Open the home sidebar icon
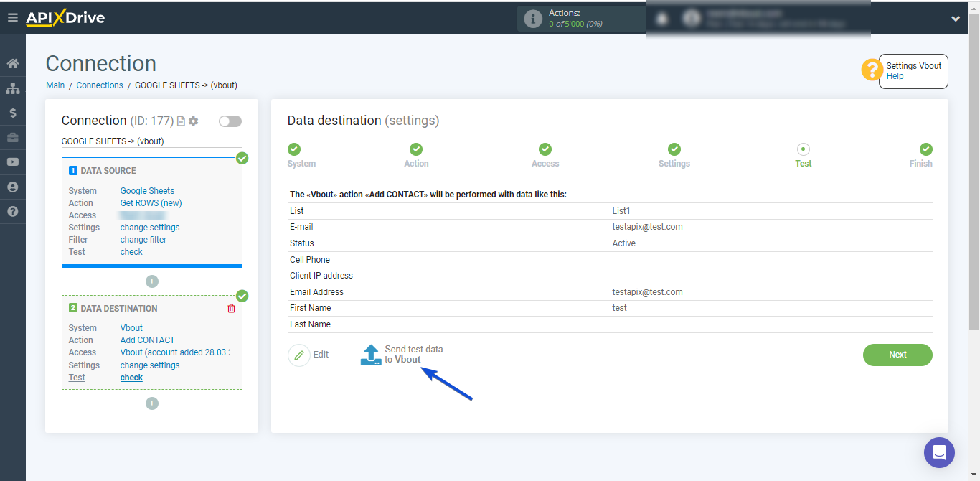This screenshot has width=980, height=481. (12, 64)
